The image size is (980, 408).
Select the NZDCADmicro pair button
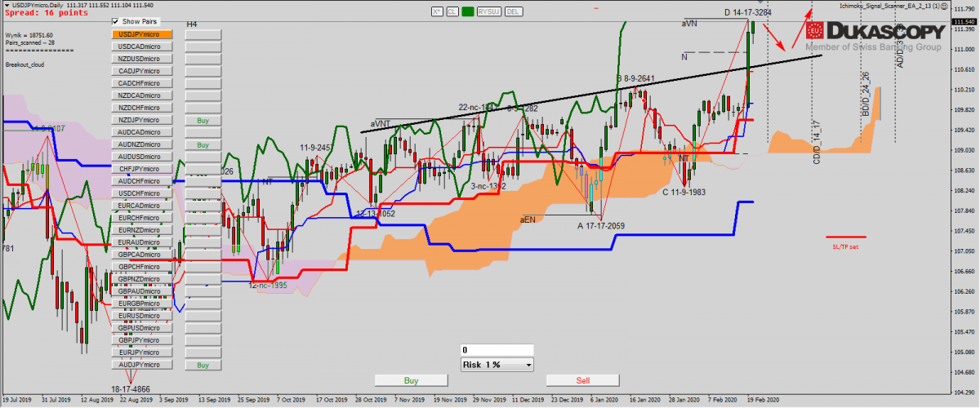tap(141, 95)
